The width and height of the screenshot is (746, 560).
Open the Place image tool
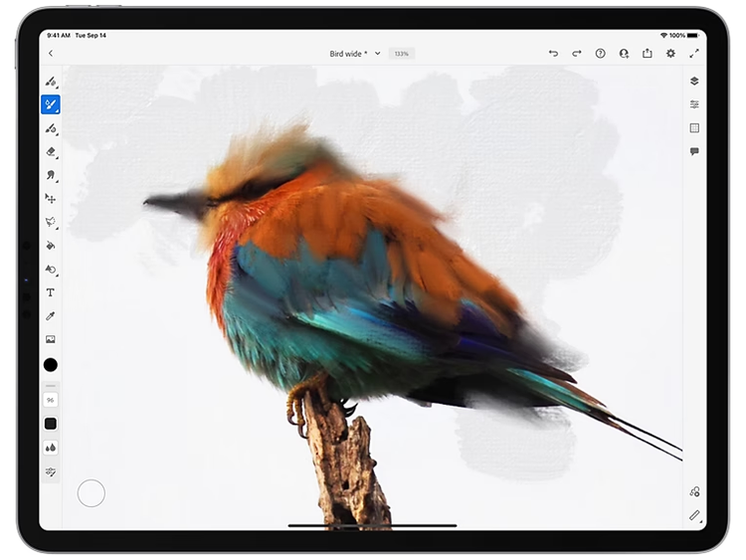[x=51, y=339]
